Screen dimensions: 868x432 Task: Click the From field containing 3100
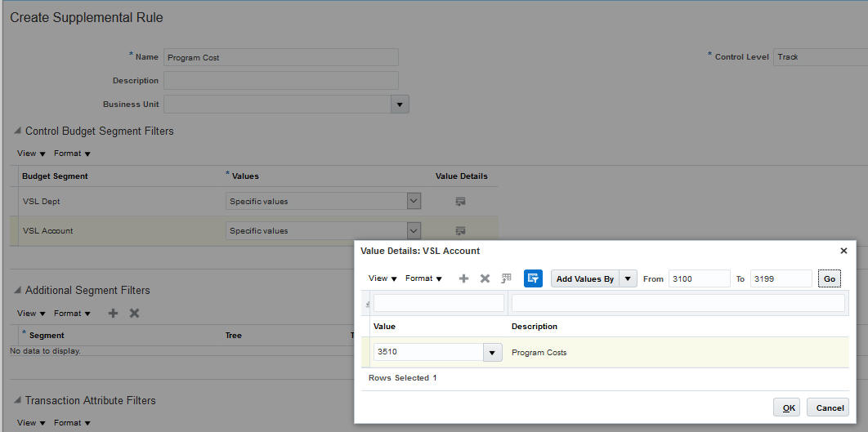click(699, 278)
